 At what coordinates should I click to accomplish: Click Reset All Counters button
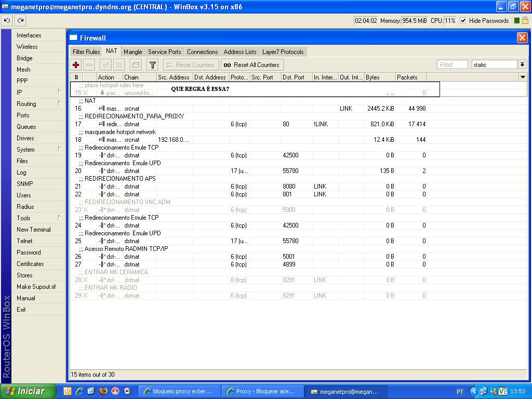pyautogui.click(x=252, y=65)
